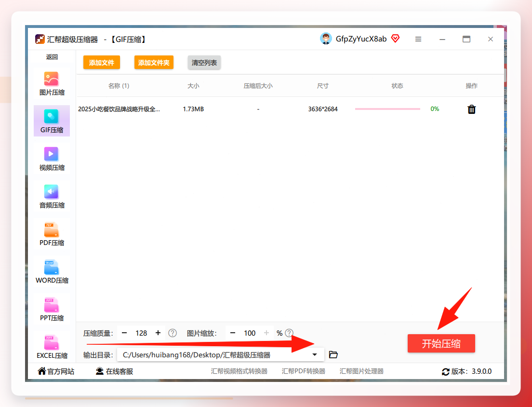The width and height of the screenshot is (532, 407).
Task: Select the GIF压缩 sidebar item
Action: 52,121
